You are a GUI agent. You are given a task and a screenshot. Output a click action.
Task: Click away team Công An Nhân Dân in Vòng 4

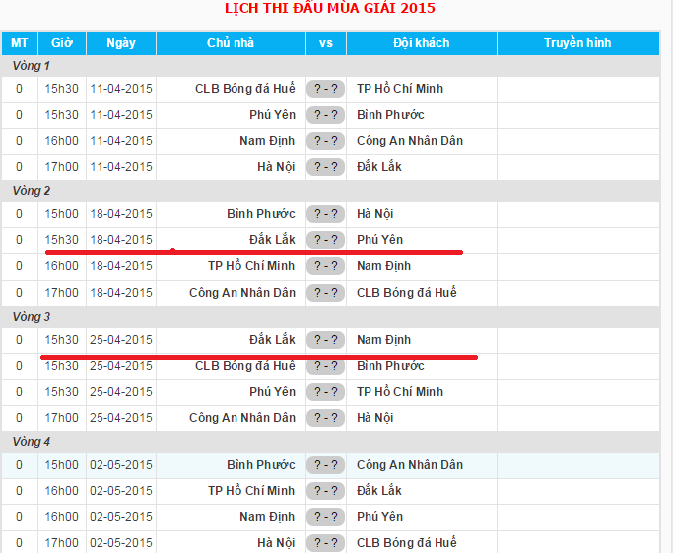click(410, 465)
